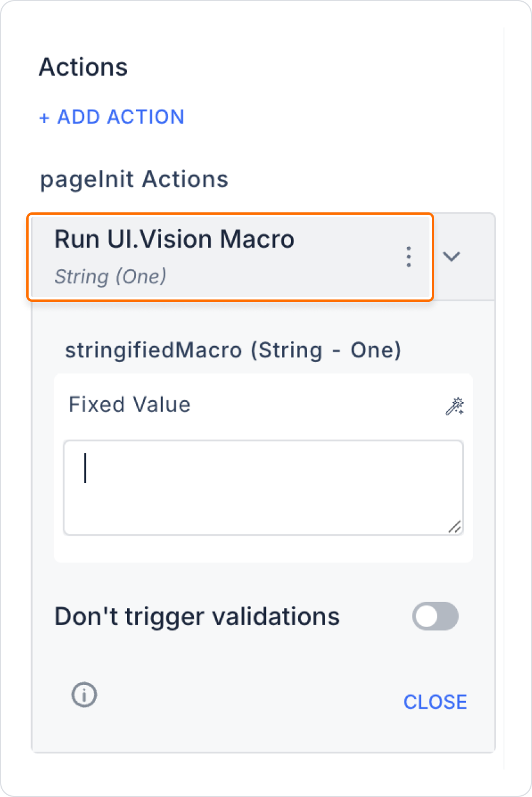Collapse the Run UI.Vision Macro action with the chevron
The height and width of the screenshot is (797, 532).
452,257
